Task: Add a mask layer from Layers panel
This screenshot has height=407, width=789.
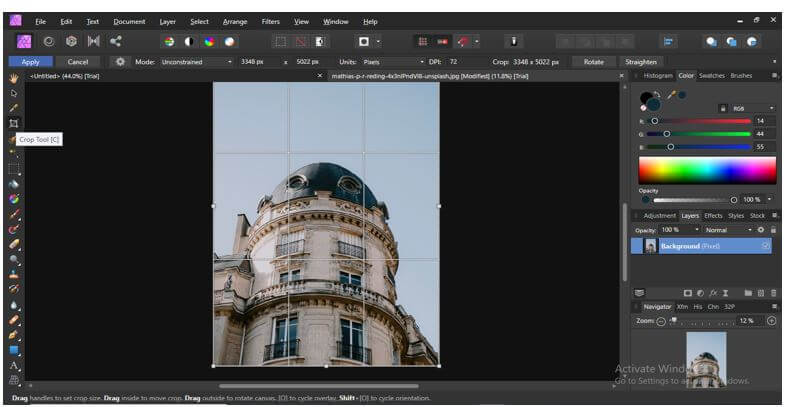Action: coord(687,293)
